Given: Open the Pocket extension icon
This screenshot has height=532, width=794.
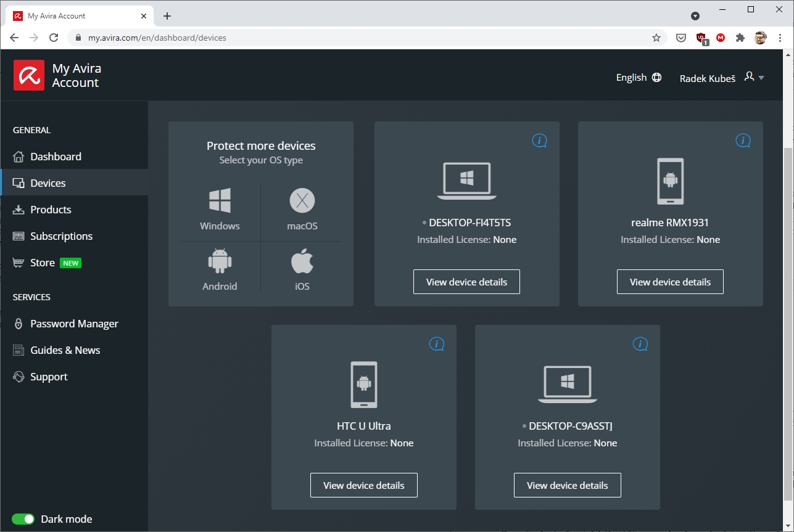Looking at the screenshot, I should (681, 38).
